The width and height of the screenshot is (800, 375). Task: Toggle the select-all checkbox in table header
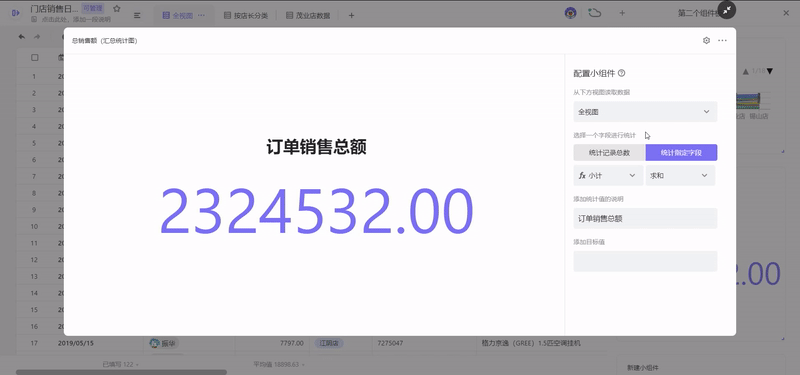35,58
